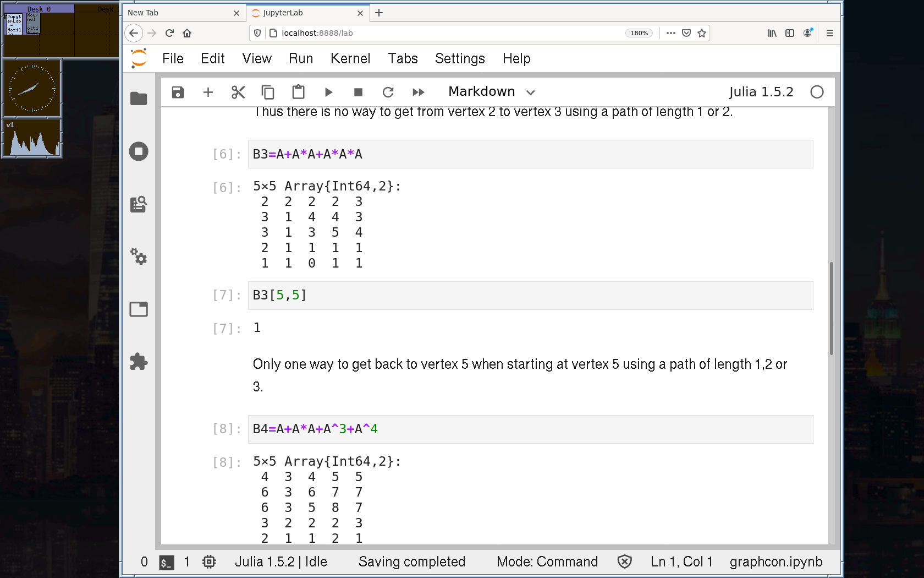
Task: Restart the kernel with the refresh icon
Action: [x=388, y=92]
